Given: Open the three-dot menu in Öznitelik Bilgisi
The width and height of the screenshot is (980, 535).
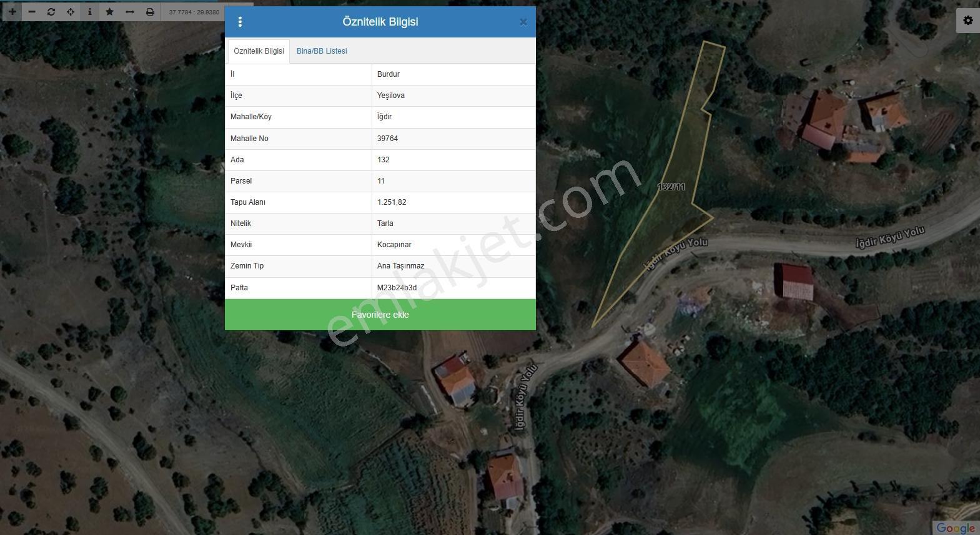Looking at the screenshot, I should (240, 22).
